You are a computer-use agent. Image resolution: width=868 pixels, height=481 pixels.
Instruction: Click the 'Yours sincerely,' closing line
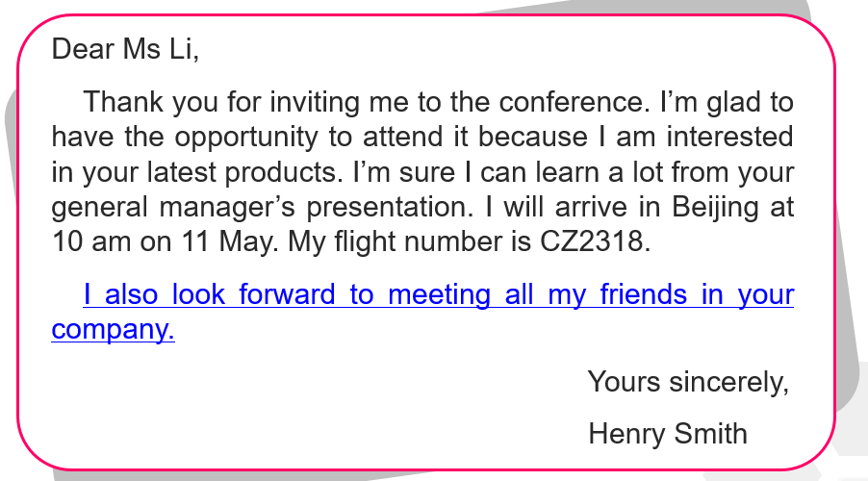point(688,382)
